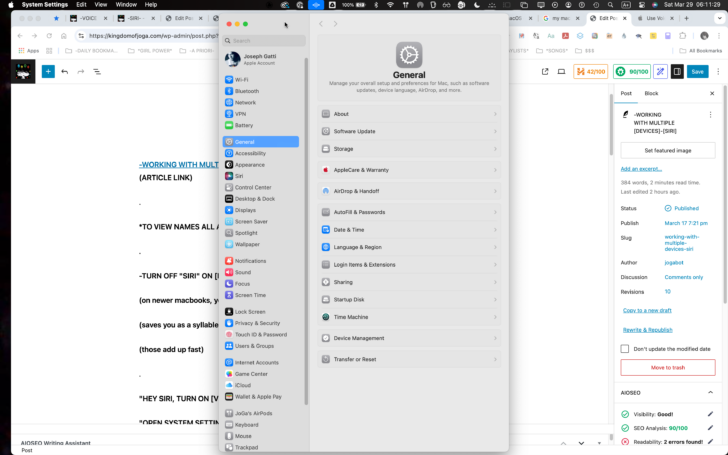Select Bluetooth in the settings sidebar
728x455 pixels.
click(x=246, y=91)
